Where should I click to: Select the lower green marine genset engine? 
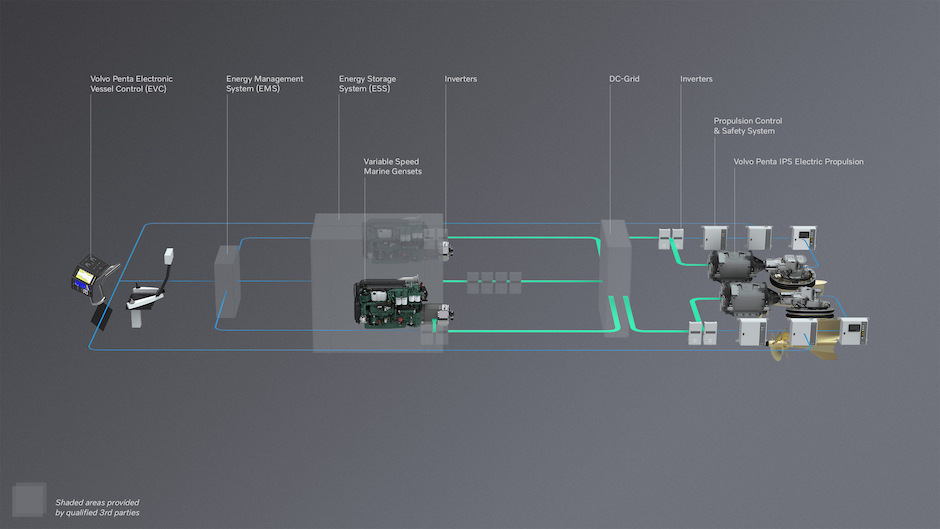click(x=390, y=304)
